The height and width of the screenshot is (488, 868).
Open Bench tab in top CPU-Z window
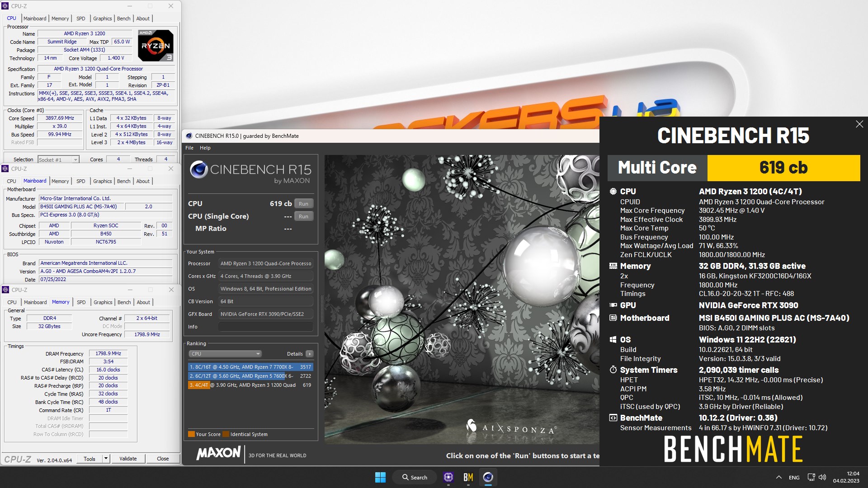[x=123, y=19]
